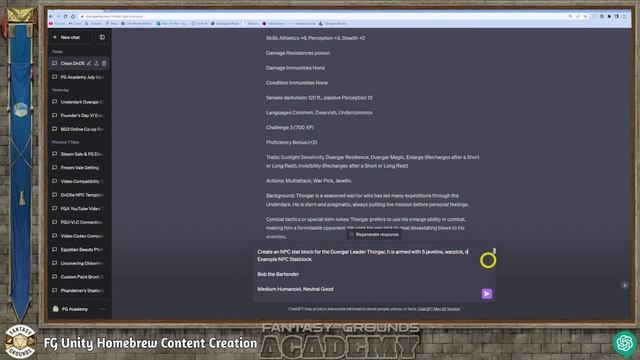Click chat bubble icon beside Frozen Vale Setting
This screenshot has width=640, height=360.
click(55, 167)
